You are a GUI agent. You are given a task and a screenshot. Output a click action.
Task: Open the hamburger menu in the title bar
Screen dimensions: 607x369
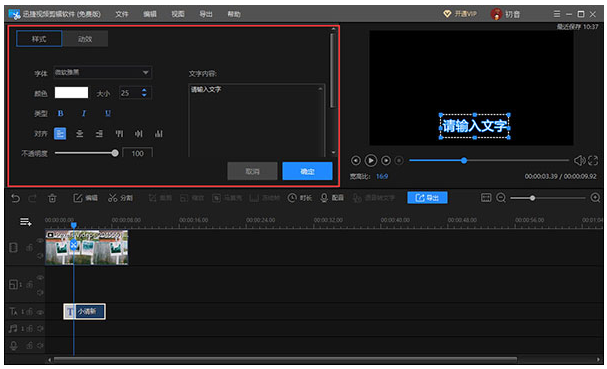(x=557, y=14)
